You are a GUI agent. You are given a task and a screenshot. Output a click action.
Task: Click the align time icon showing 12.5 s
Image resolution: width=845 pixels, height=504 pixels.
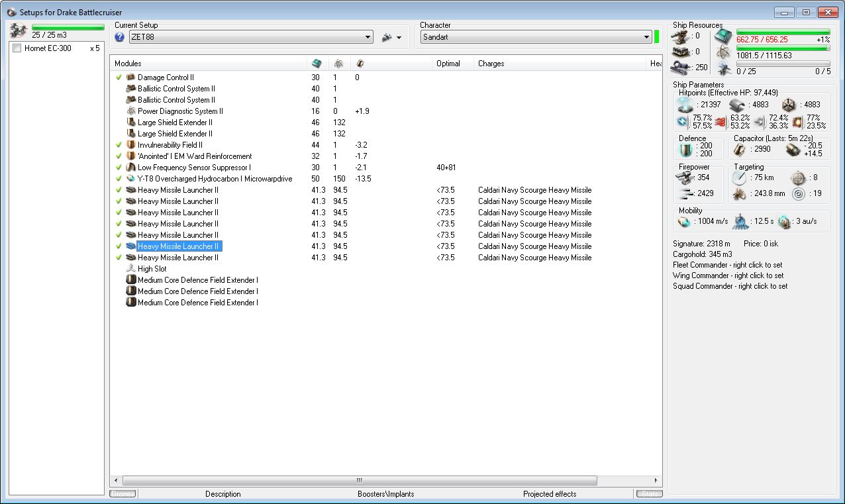[x=742, y=222]
